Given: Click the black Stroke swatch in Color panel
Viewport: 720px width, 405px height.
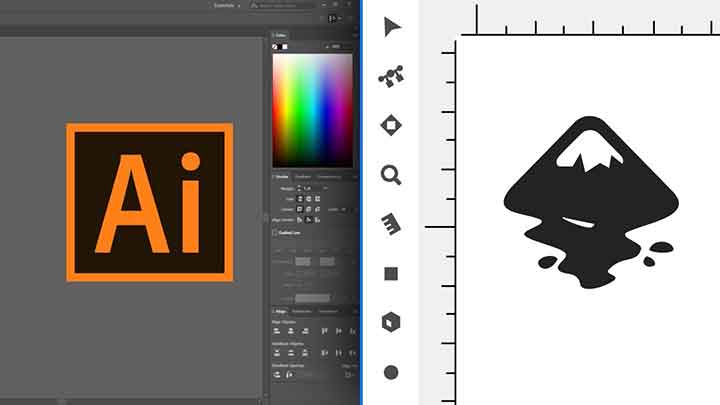Looking at the screenshot, I should [279, 47].
